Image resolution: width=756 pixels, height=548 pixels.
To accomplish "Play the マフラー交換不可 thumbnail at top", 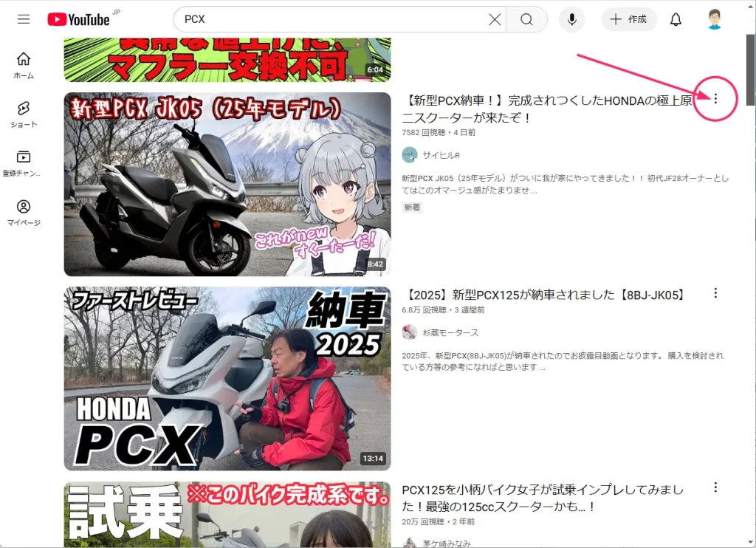I will point(227,60).
